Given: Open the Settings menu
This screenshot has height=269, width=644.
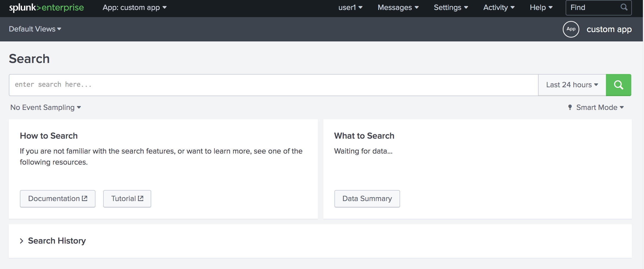Looking at the screenshot, I should tap(451, 7).
